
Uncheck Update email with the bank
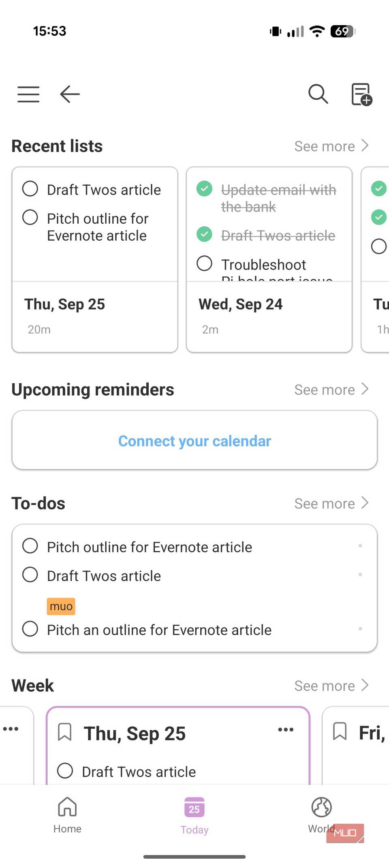[x=205, y=188]
